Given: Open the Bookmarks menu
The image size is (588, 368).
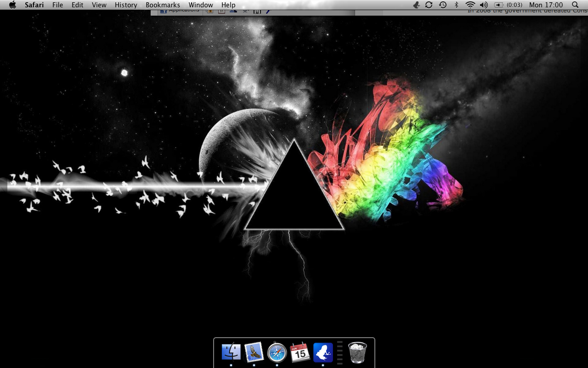Looking at the screenshot, I should (x=163, y=5).
